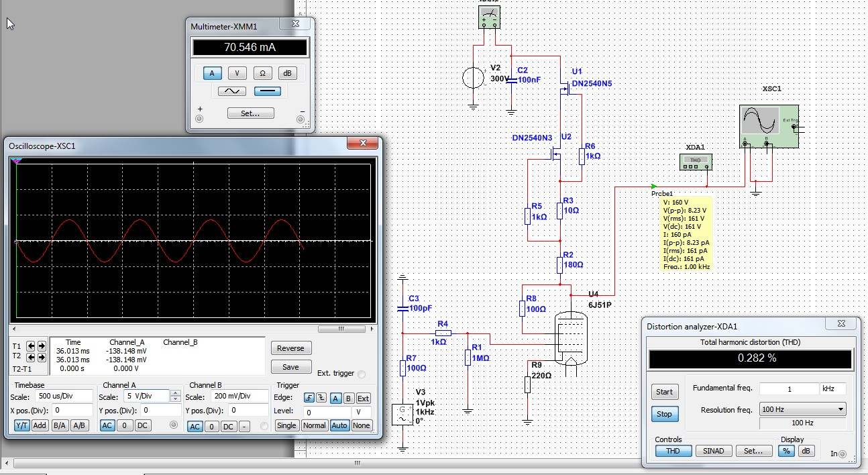Click the XDA1 distortion analyzer instrument icon
The width and height of the screenshot is (868, 475).
tap(696, 161)
